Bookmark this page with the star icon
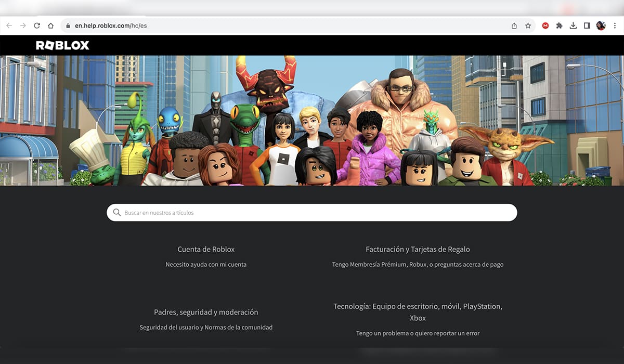This screenshot has width=624, height=364. click(528, 25)
